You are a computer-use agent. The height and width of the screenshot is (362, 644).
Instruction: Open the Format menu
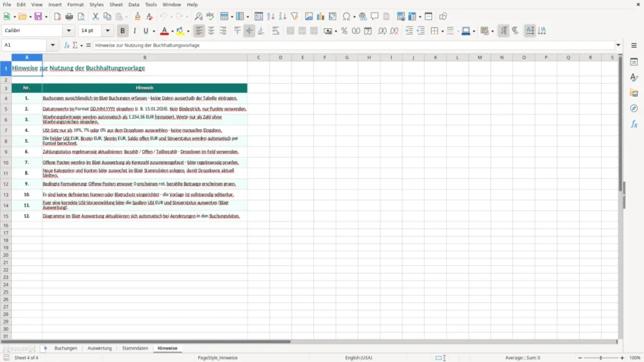click(75, 4)
